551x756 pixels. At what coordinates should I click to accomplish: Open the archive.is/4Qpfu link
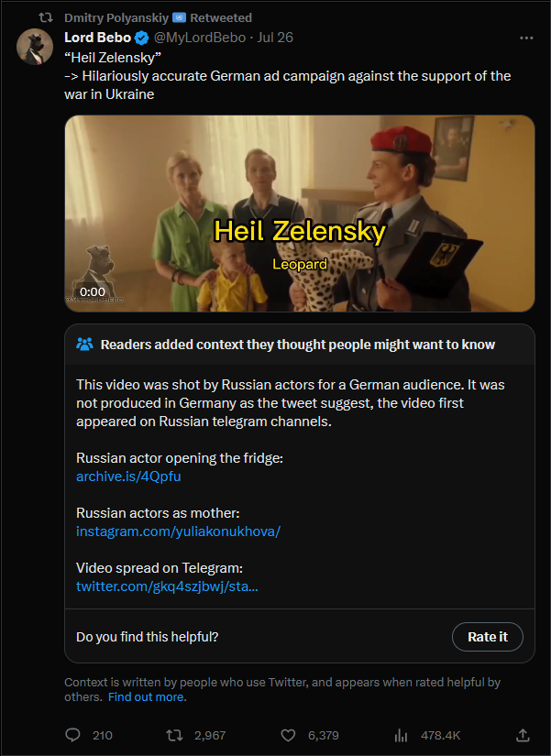tap(128, 477)
